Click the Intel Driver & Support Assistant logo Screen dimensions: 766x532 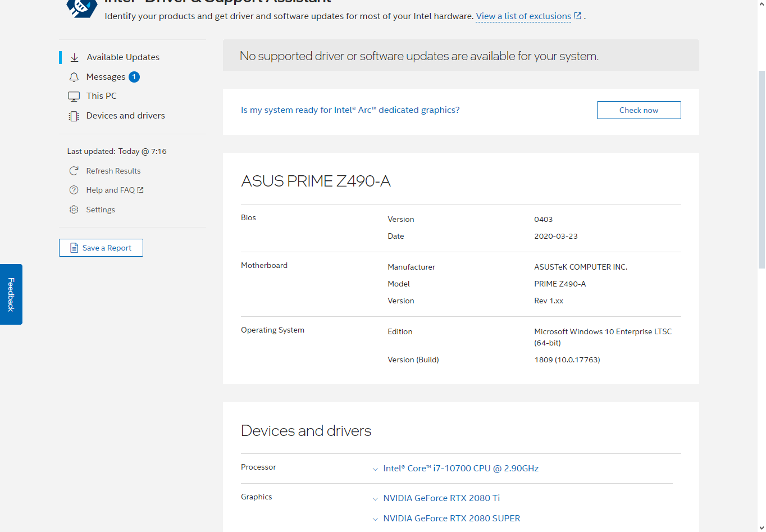point(81,7)
